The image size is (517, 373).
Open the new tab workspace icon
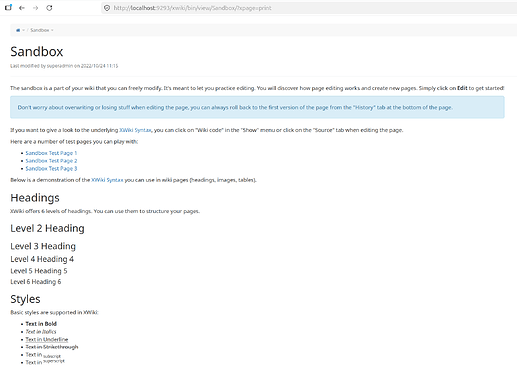[x=8, y=7]
